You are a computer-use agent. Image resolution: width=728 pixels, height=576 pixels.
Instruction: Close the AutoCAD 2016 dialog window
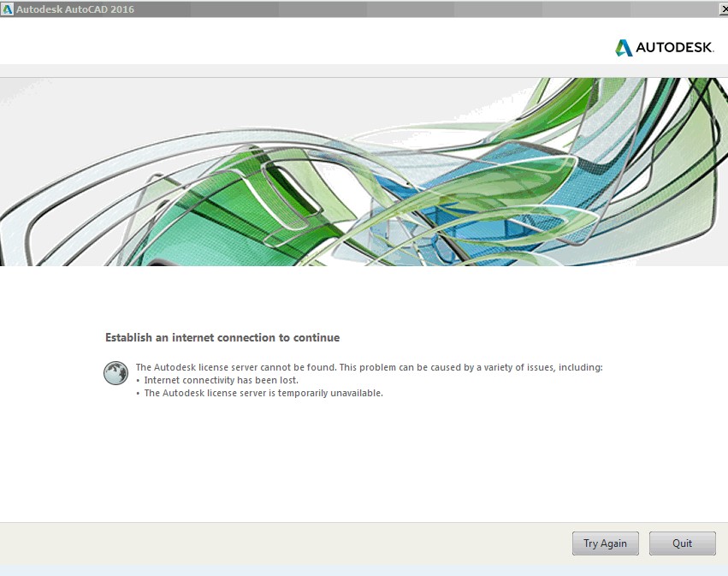(x=724, y=9)
